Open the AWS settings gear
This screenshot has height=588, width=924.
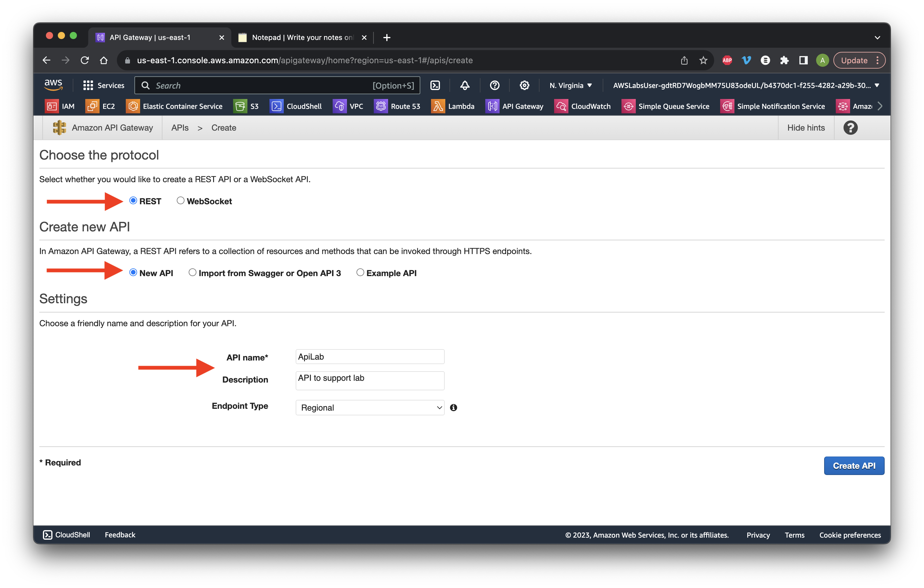point(524,85)
